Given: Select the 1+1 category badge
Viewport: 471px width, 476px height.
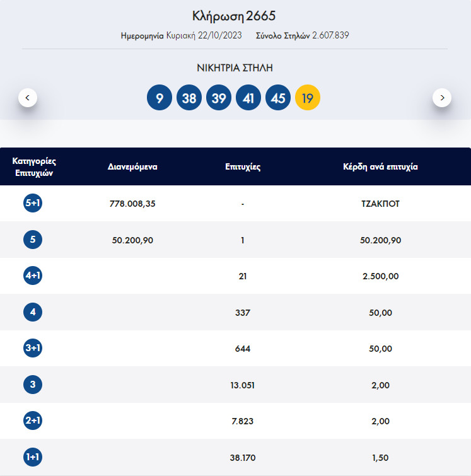Looking at the screenshot, I should point(33,457).
